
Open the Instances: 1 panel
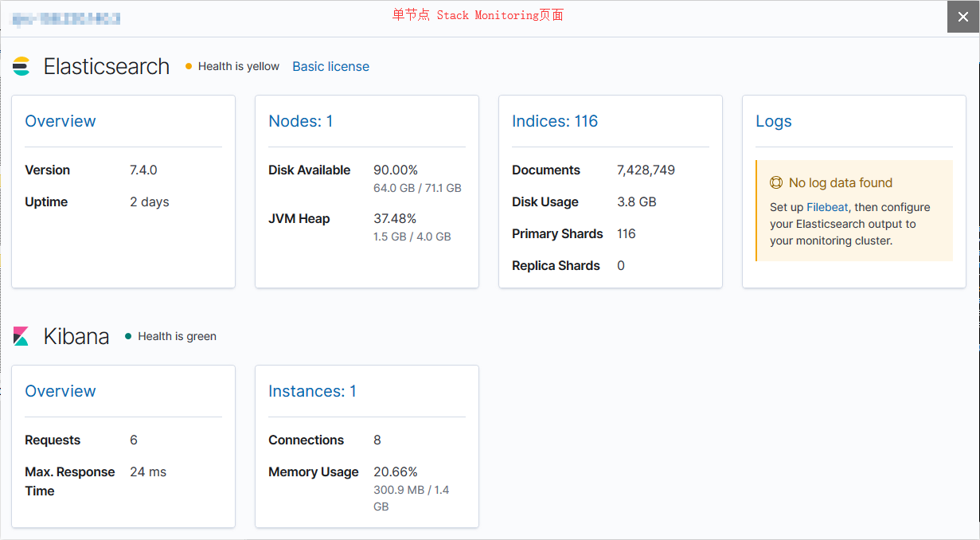pos(313,391)
